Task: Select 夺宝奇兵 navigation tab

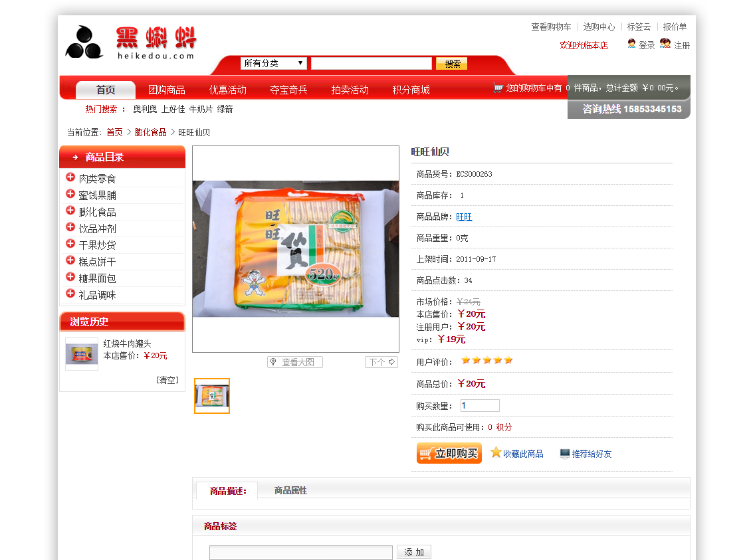Action: click(288, 90)
